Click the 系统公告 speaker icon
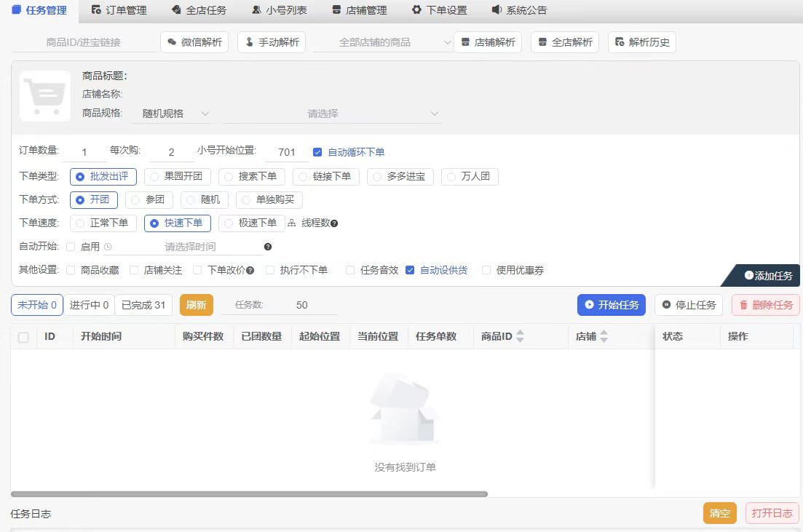The height and width of the screenshot is (532, 803). click(x=497, y=9)
